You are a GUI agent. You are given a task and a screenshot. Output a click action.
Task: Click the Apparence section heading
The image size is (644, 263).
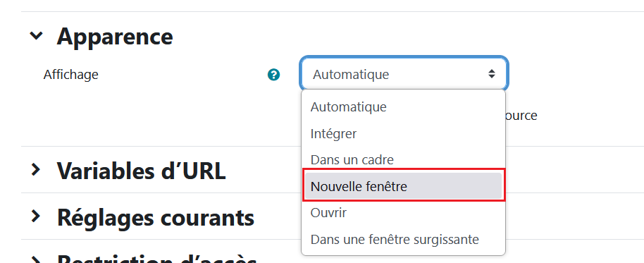click(115, 36)
